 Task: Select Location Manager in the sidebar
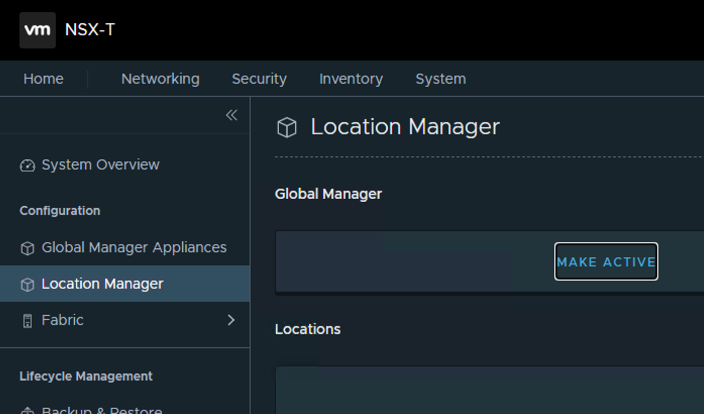click(x=125, y=284)
